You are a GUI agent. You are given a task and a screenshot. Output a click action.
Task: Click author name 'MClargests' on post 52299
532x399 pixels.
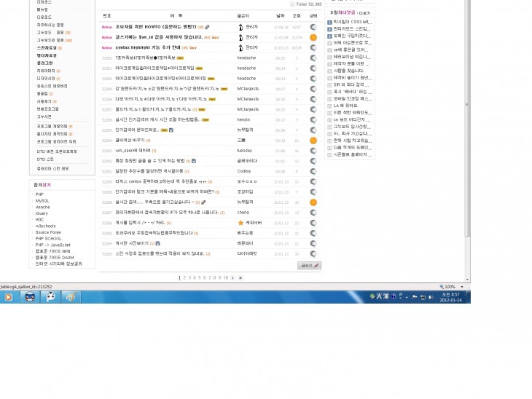[248, 89]
